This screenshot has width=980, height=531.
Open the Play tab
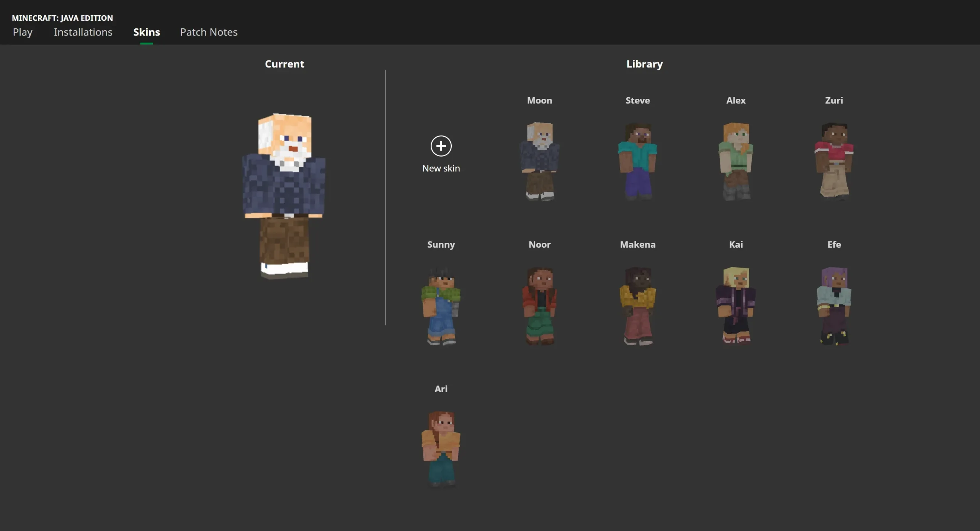click(23, 32)
